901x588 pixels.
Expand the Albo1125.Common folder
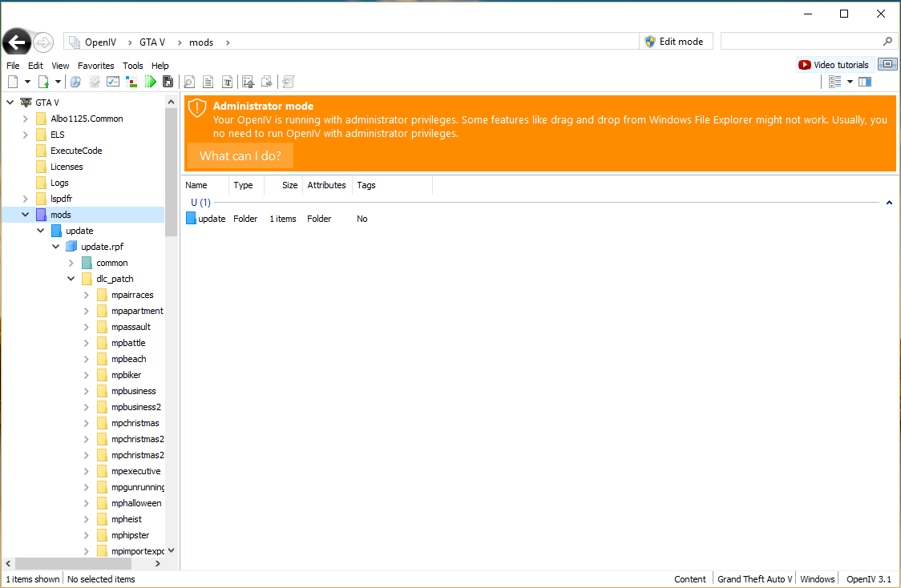[x=26, y=119]
